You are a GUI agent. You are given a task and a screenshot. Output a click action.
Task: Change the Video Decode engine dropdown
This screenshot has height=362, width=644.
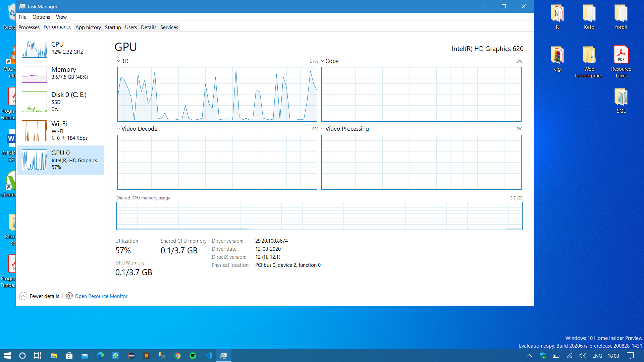[x=118, y=129]
